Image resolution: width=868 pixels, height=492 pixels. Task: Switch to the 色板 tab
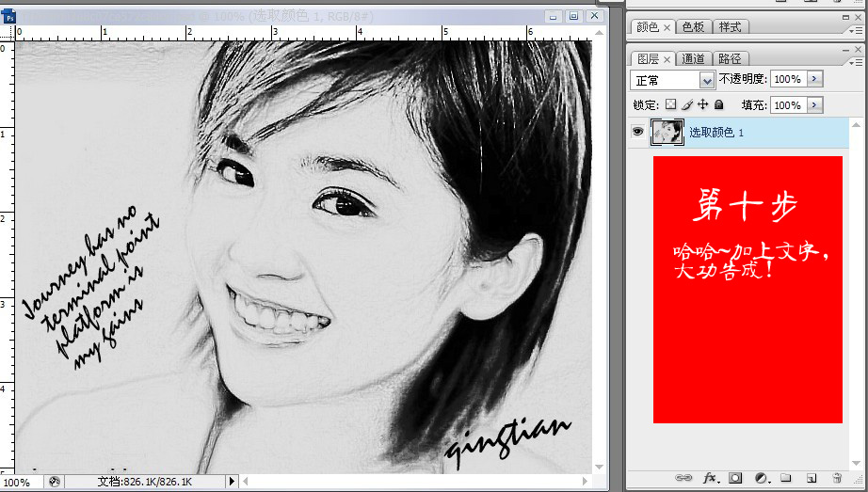tap(692, 27)
